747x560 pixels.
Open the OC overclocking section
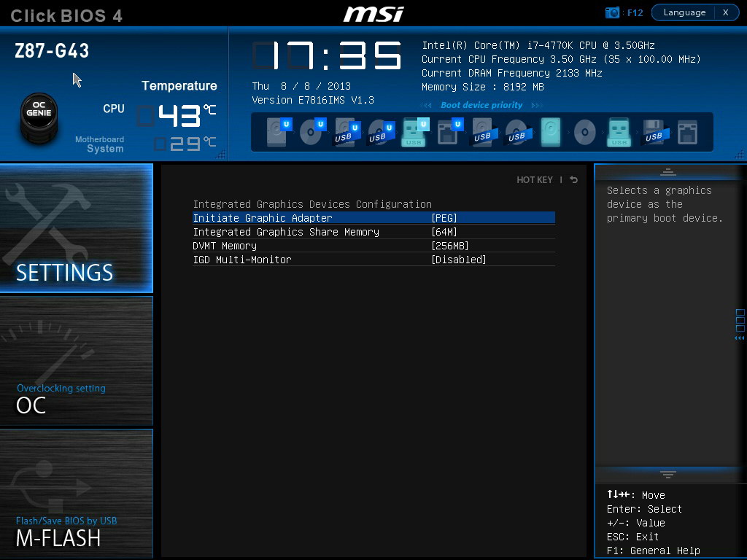point(76,360)
